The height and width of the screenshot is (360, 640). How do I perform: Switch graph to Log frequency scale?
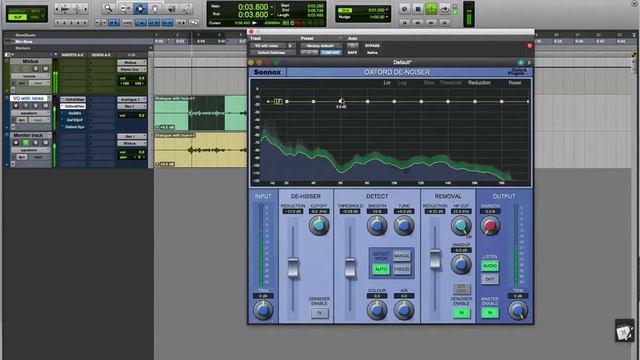point(402,83)
